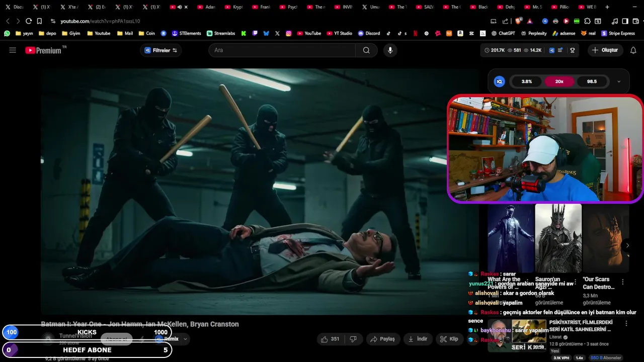Open Sauron'un Ağzı video thumbnail

[558, 238]
